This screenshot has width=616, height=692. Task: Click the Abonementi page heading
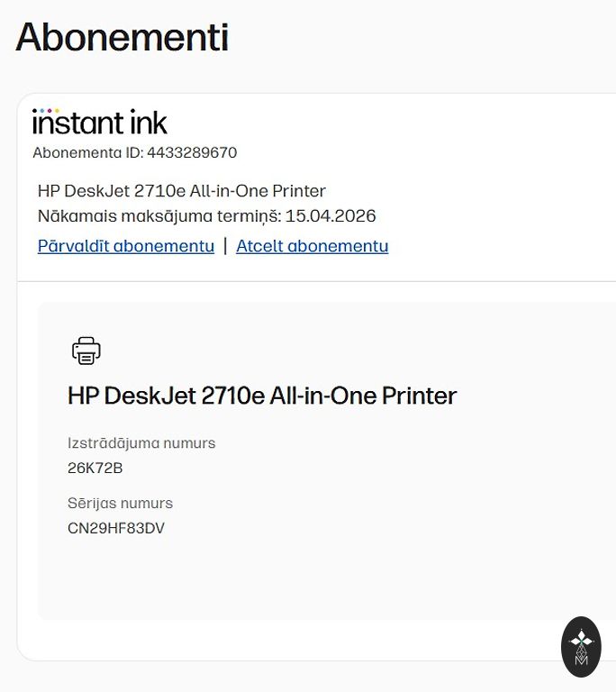coord(122,38)
